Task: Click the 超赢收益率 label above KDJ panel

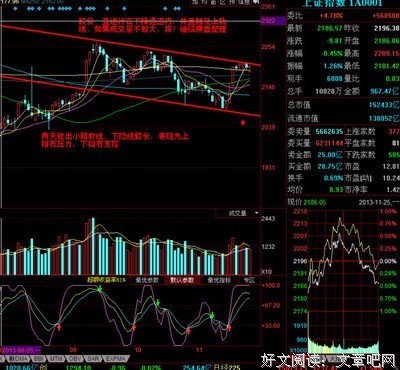Action: click(x=107, y=280)
